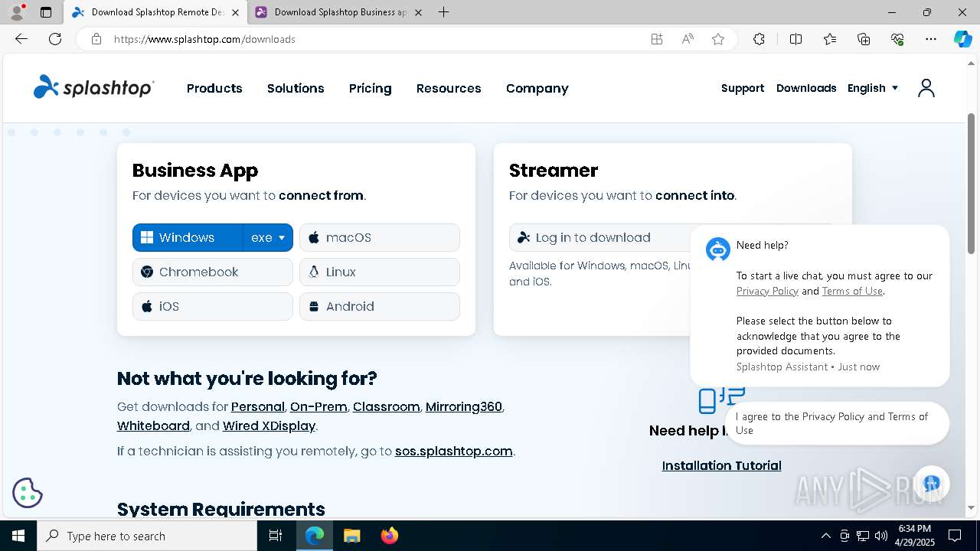Open the user account icon

click(926, 88)
